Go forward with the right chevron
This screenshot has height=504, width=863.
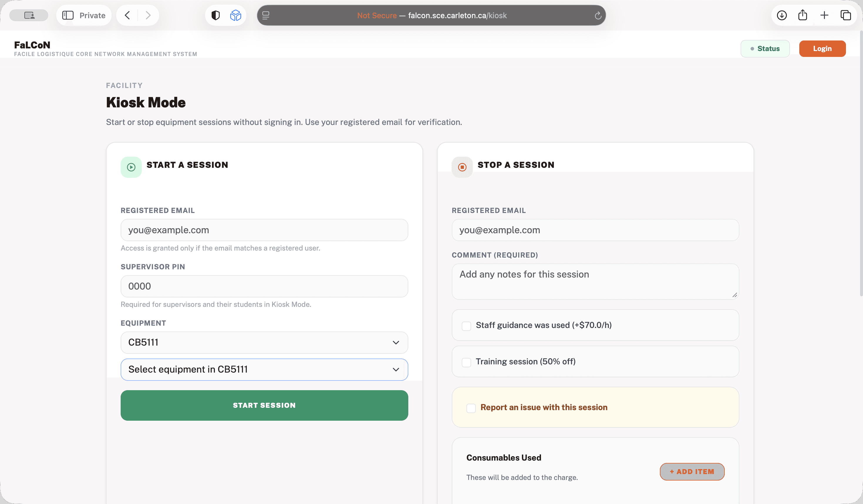point(148,15)
